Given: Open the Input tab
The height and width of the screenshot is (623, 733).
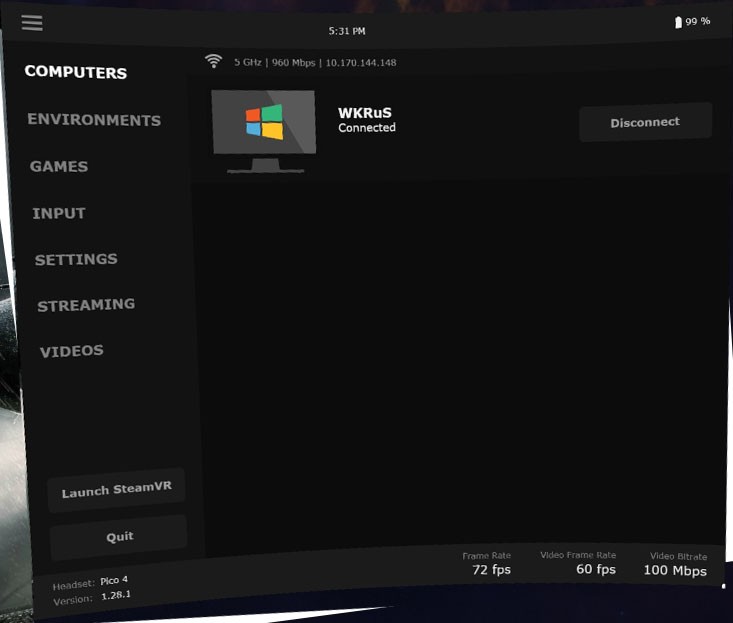Looking at the screenshot, I should 59,213.
